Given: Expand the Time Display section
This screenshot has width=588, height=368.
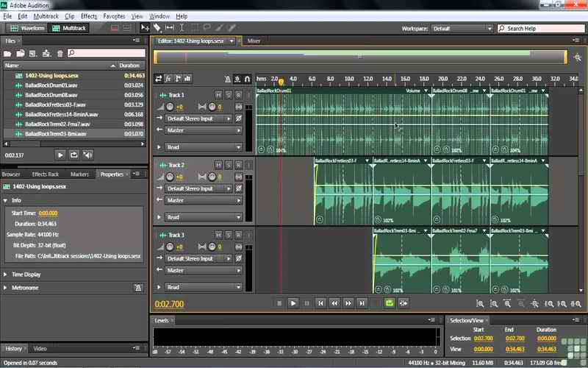Looking at the screenshot, I should (26, 274).
